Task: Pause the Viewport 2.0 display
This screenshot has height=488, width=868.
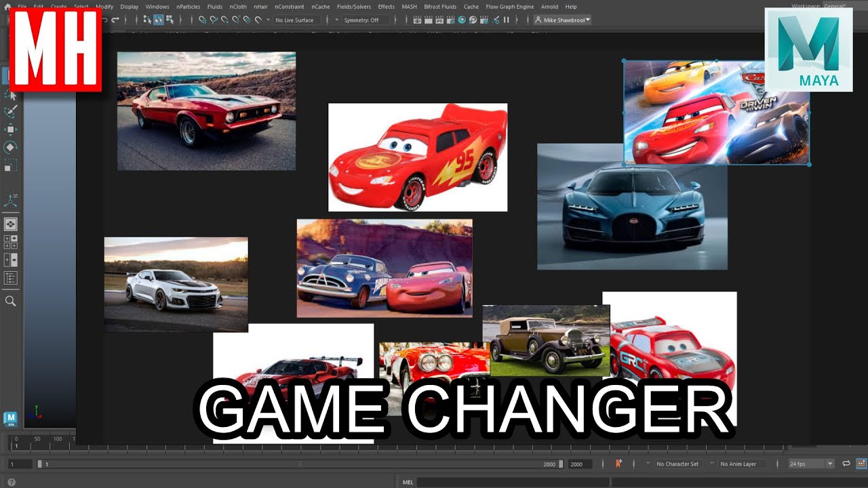Action: [x=506, y=20]
